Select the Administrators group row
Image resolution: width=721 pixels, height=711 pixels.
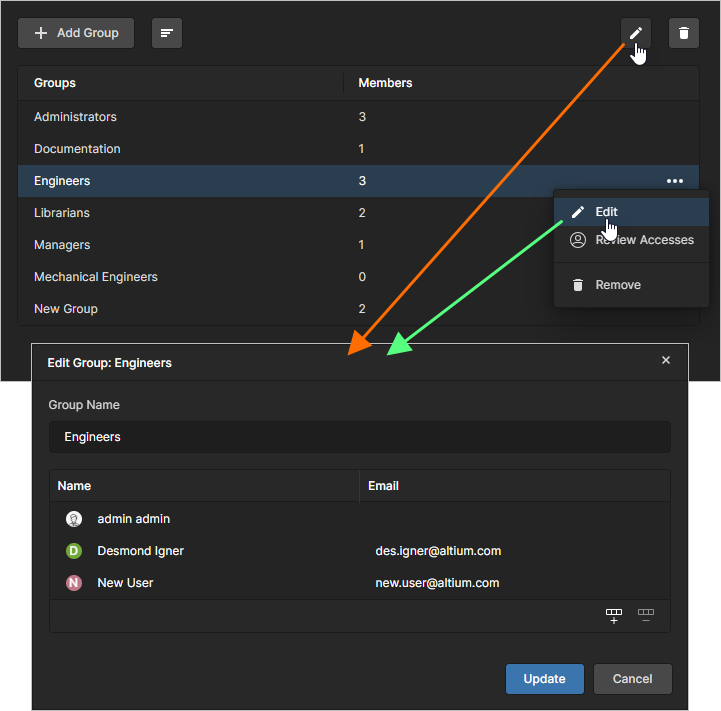[358, 117]
